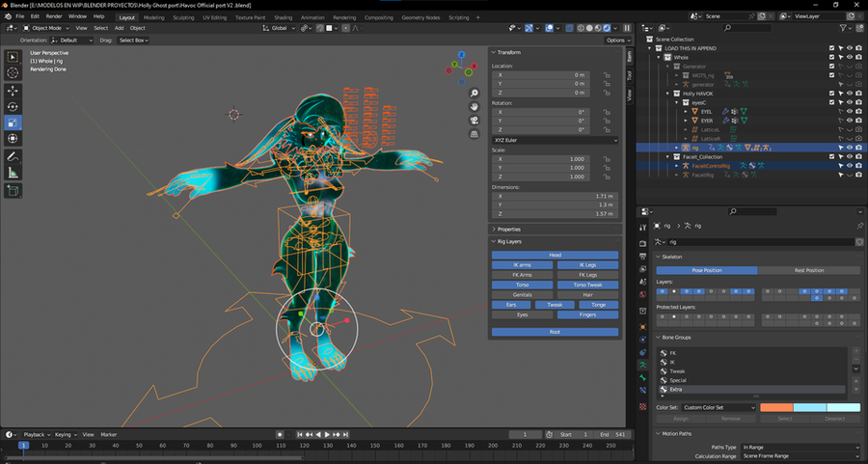Click the Rest Position button
The width and height of the screenshot is (868, 464).
(x=809, y=270)
